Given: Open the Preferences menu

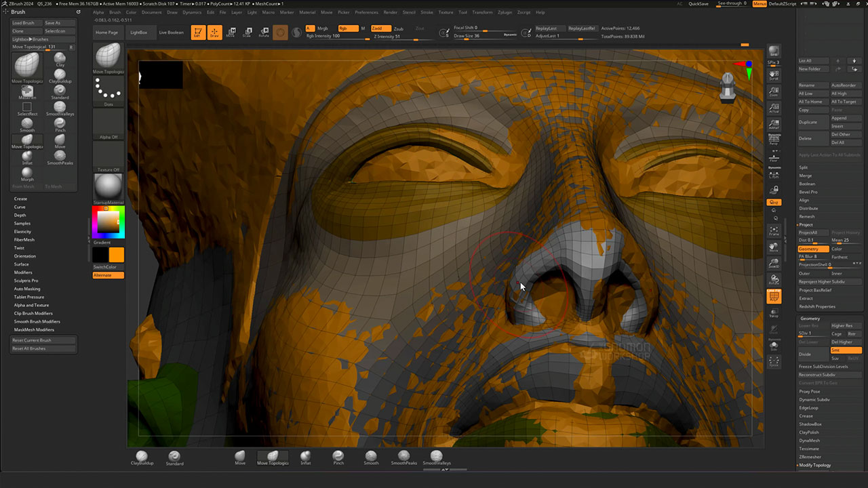Looking at the screenshot, I should coord(367,12).
